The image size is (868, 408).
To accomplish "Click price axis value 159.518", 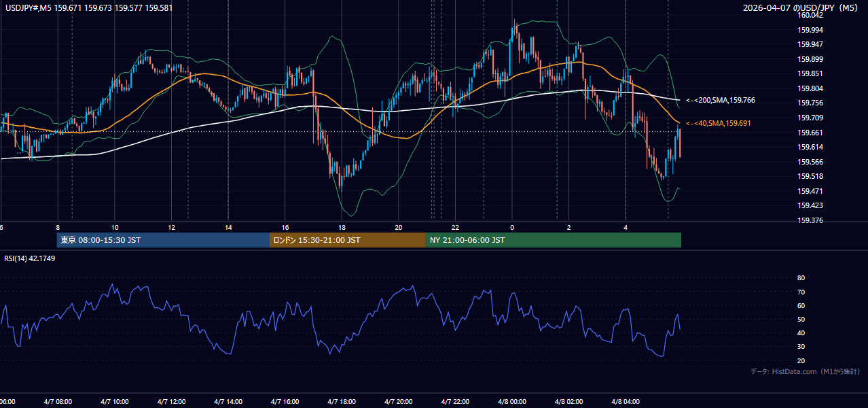I will 811,176.
